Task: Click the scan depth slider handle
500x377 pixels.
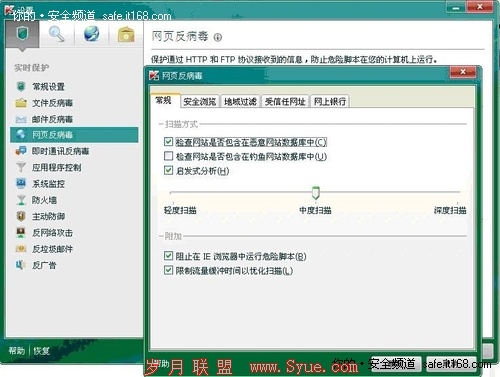Action: tap(316, 193)
